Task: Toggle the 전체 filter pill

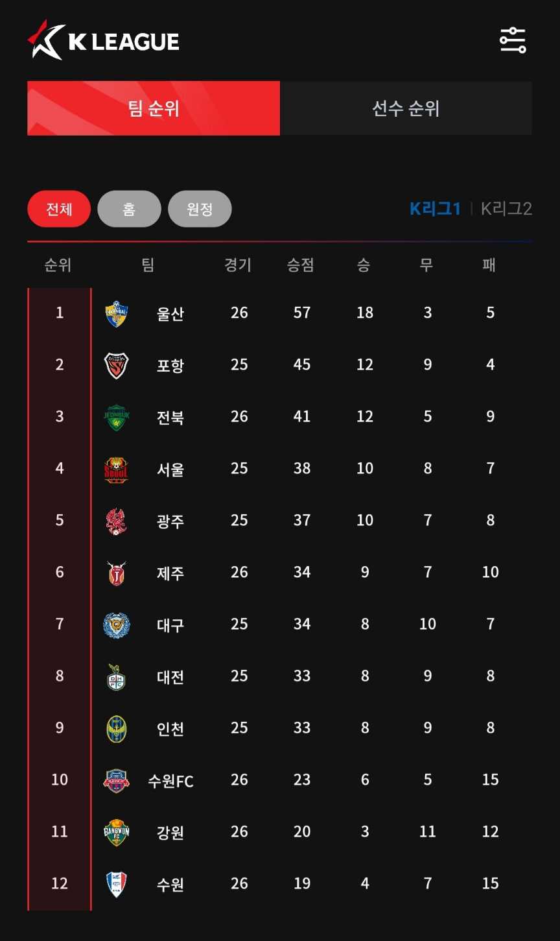Action: [x=59, y=209]
